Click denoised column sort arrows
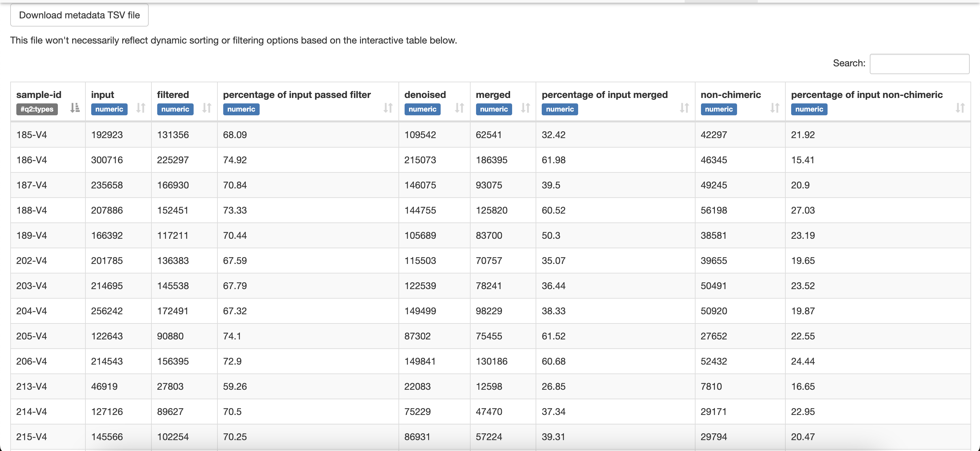The image size is (980, 451). coord(459,108)
